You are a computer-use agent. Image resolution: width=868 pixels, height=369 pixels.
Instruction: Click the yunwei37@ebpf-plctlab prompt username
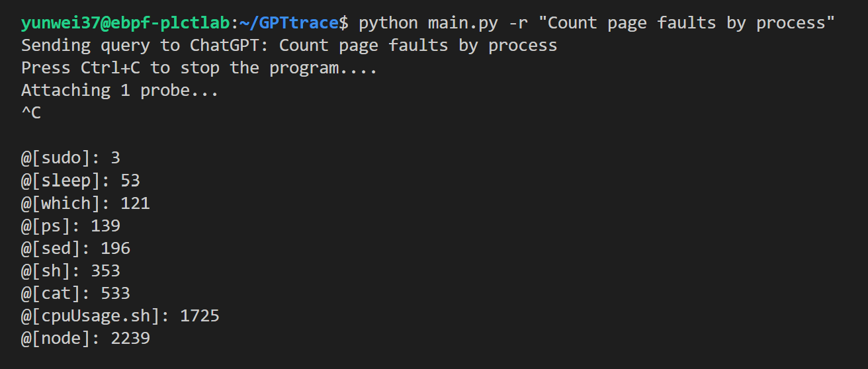pyautogui.click(x=125, y=23)
